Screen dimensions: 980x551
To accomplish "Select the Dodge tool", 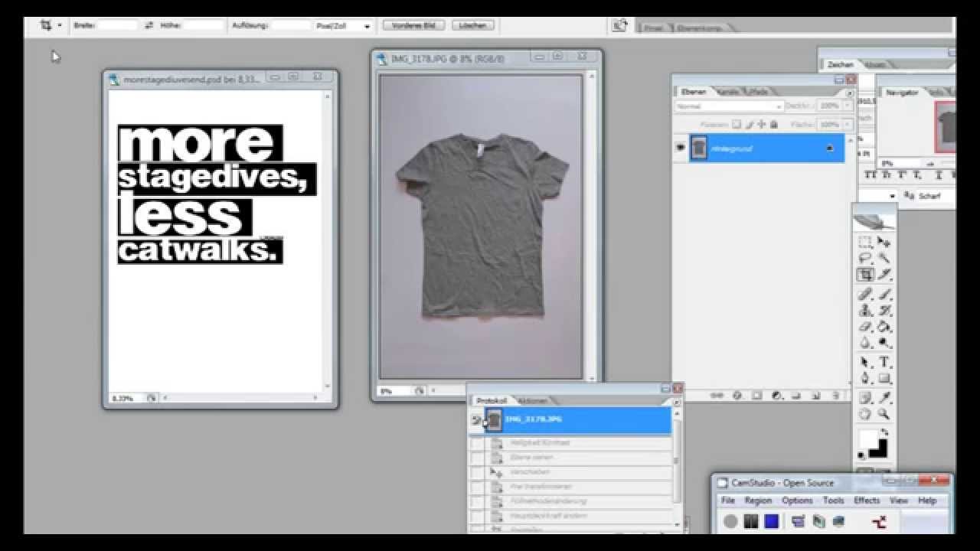I will coord(884,343).
